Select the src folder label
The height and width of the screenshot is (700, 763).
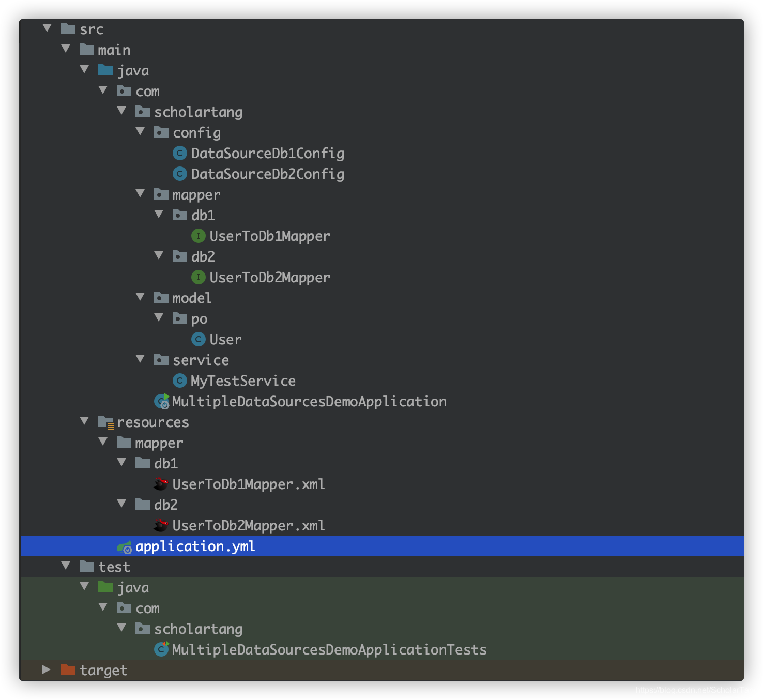pos(91,29)
